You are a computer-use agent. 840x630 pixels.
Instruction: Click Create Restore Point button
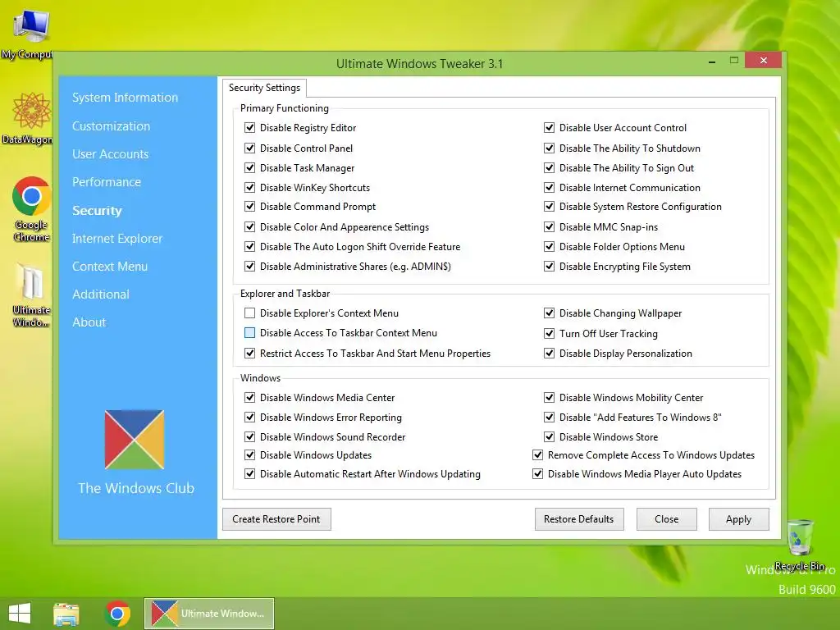click(276, 519)
